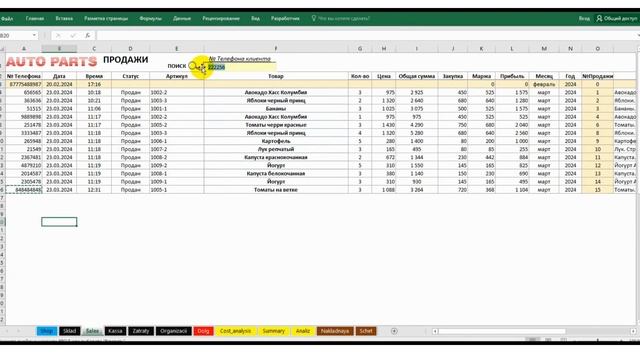Select the Sales sheet tab

point(92,331)
